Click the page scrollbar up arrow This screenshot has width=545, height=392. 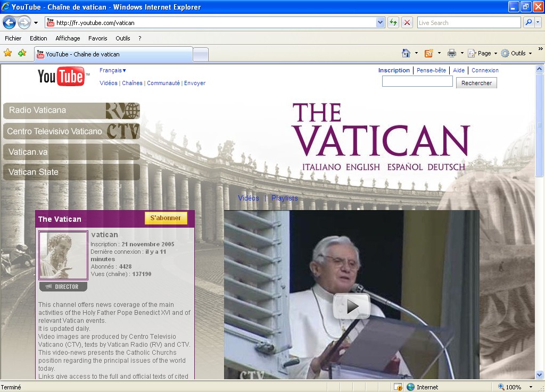pyautogui.click(x=540, y=69)
